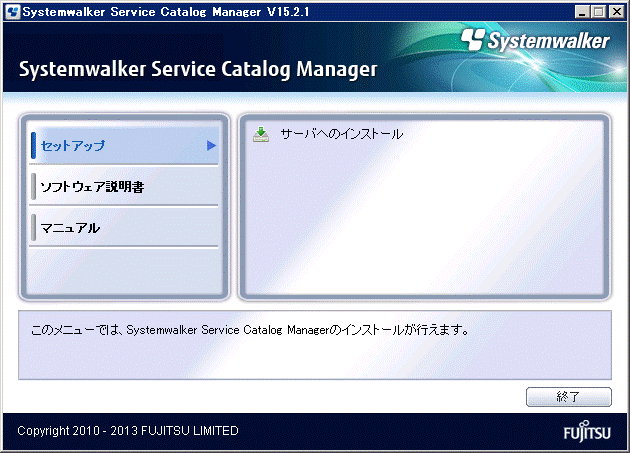The image size is (630, 453).
Task: Click the description text panel
Action: point(314,344)
